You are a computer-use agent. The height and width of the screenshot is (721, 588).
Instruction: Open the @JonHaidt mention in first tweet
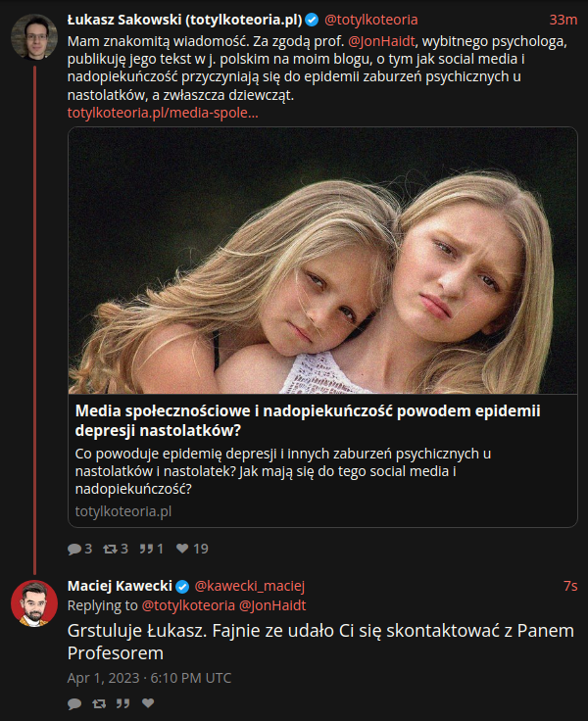point(381,41)
